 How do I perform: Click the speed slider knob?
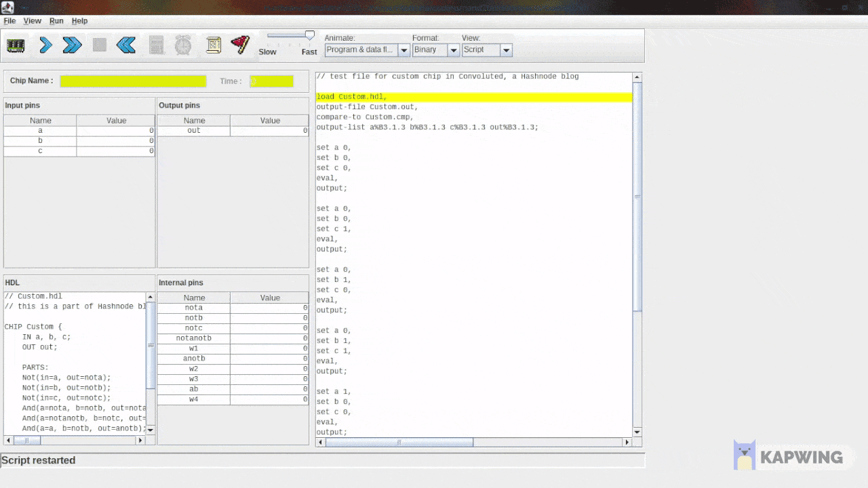(x=310, y=35)
